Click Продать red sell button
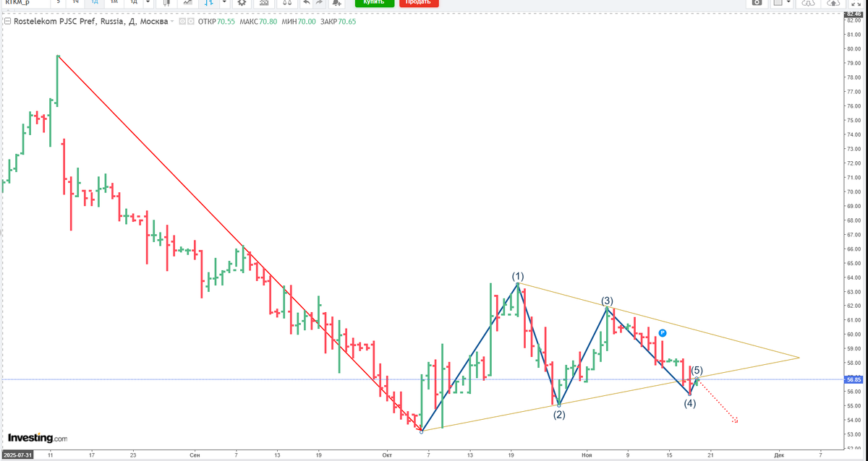 click(x=418, y=3)
